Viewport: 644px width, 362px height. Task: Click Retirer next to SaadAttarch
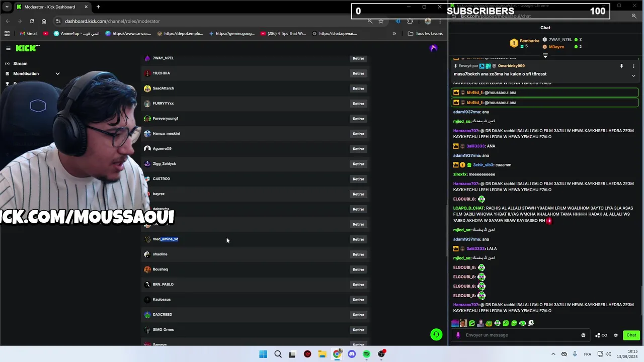tap(358, 88)
